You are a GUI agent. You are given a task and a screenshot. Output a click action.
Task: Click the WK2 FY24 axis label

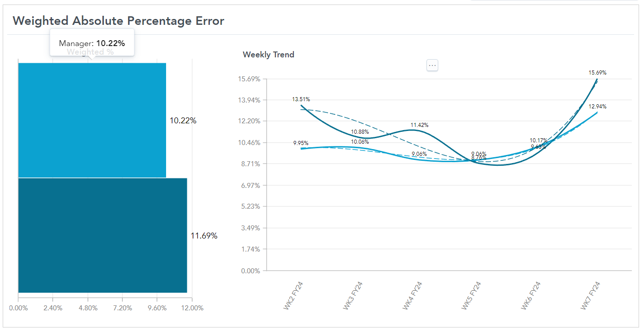293,295
